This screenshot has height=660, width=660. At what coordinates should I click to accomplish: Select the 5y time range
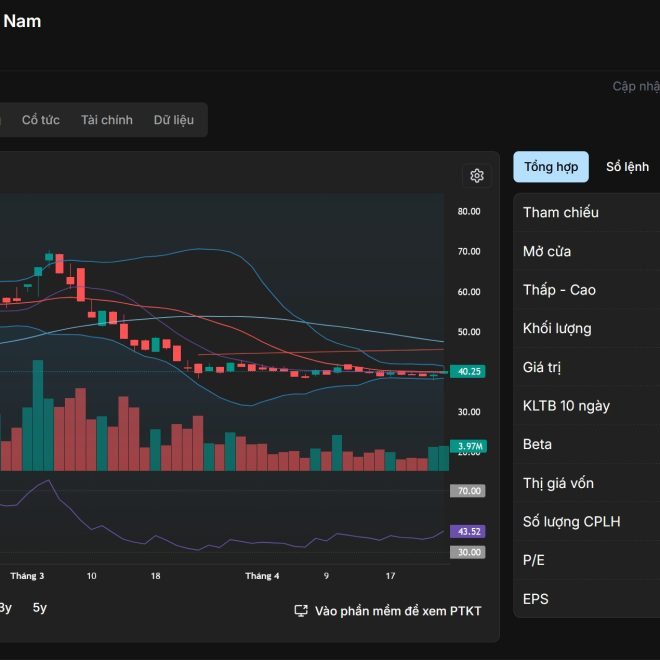coord(40,607)
